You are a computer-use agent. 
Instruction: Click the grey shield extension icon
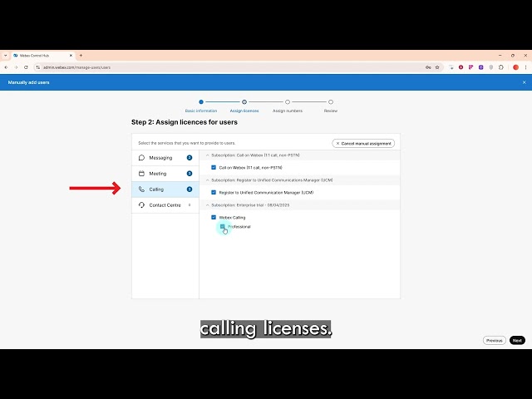(491, 67)
